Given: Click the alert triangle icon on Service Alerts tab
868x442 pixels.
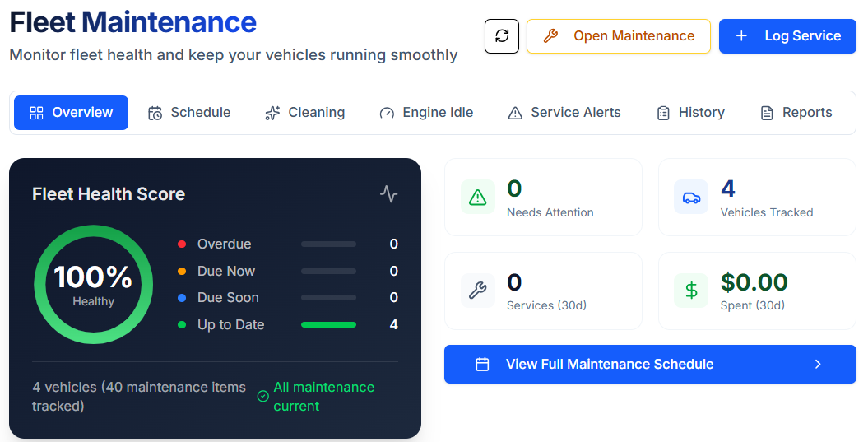Looking at the screenshot, I should click(515, 113).
